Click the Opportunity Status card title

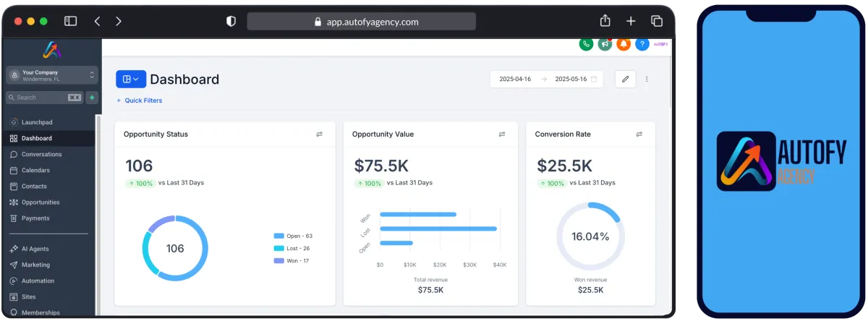(156, 134)
